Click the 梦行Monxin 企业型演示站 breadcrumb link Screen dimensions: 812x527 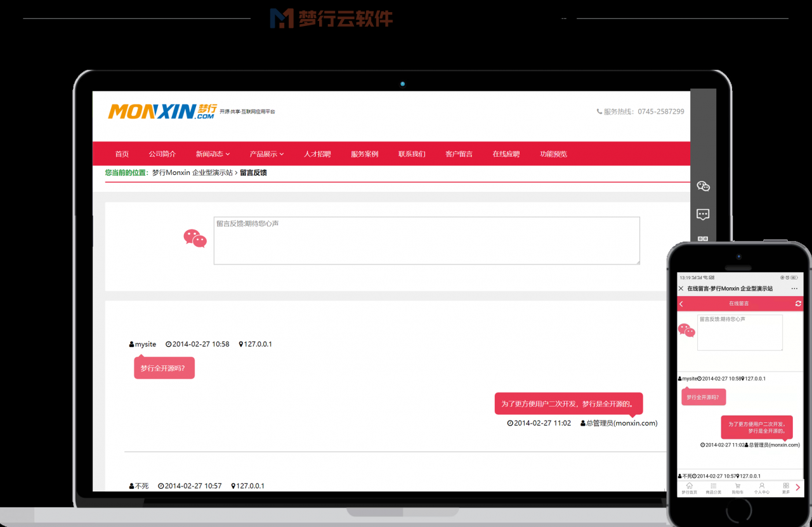pyautogui.click(x=192, y=172)
